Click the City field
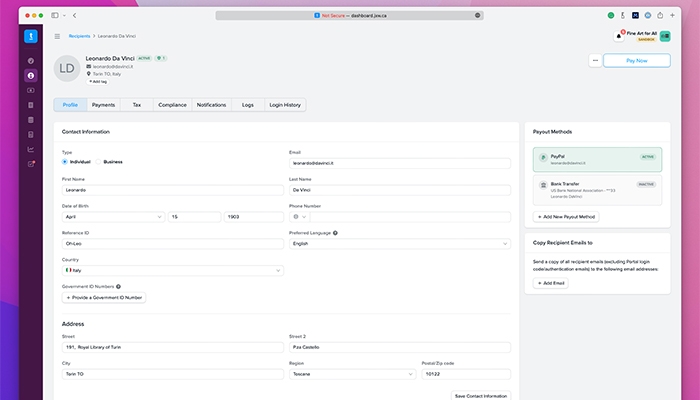This screenshot has height=400, width=700. [x=172, y=374]
